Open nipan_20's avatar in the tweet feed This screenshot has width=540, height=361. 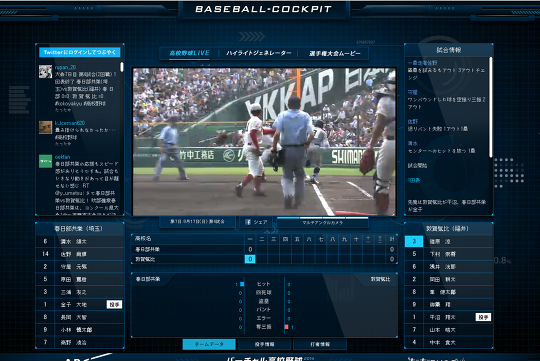(x=45, y=71)
